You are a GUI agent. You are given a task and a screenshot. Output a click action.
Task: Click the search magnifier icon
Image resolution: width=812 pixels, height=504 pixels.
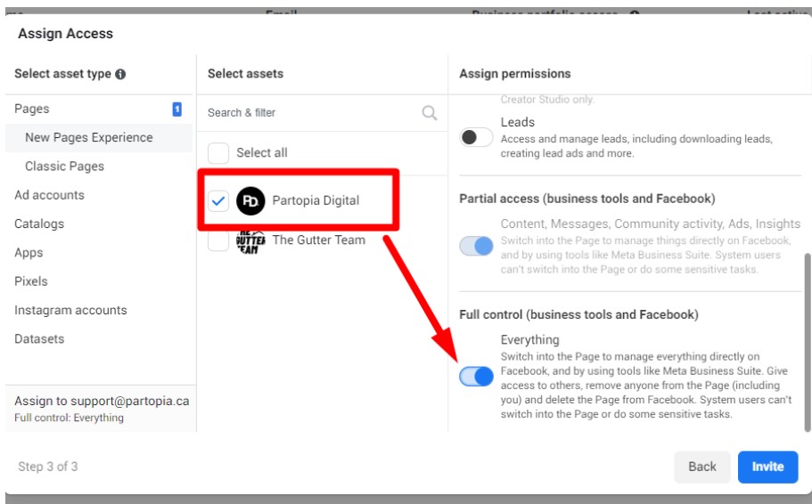point(429,112)
